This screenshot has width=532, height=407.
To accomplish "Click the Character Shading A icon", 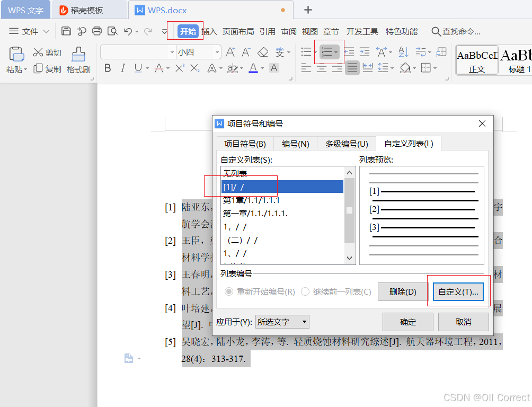I will [x=274, y=68].
